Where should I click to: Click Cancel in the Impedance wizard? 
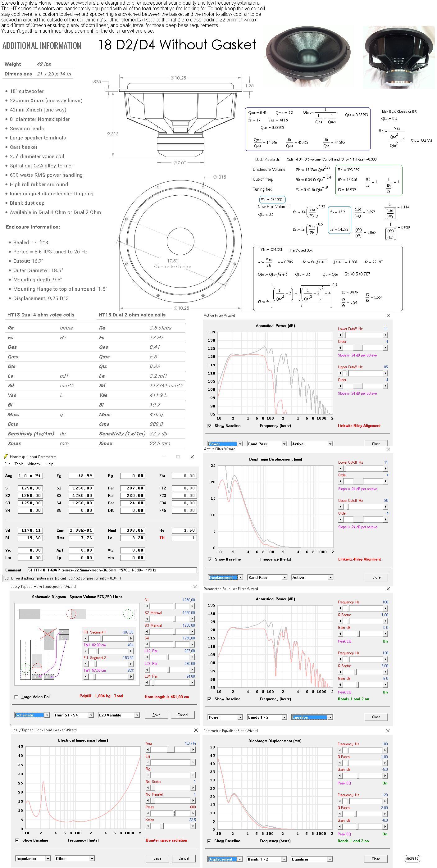[184, 858]
